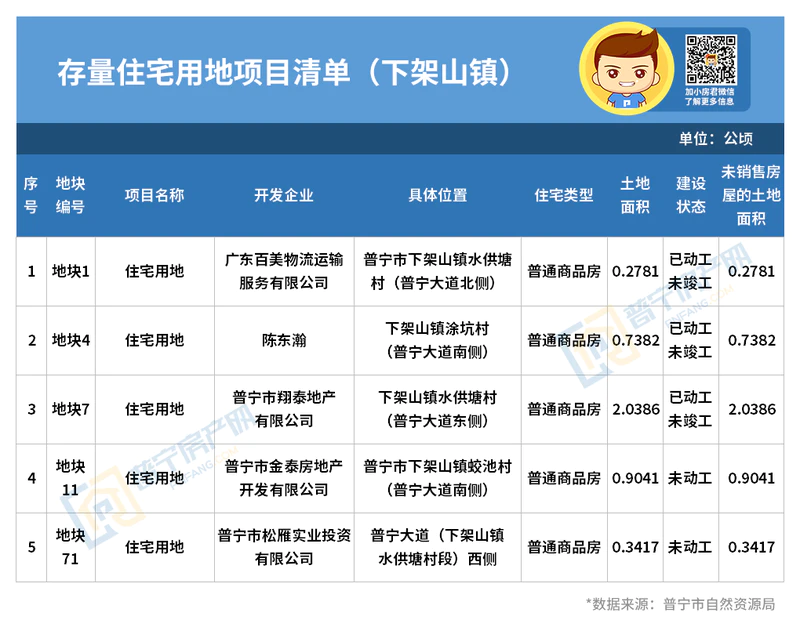
Task: Click the 未销售房屋的土地面积 column header
Action: 750,195
